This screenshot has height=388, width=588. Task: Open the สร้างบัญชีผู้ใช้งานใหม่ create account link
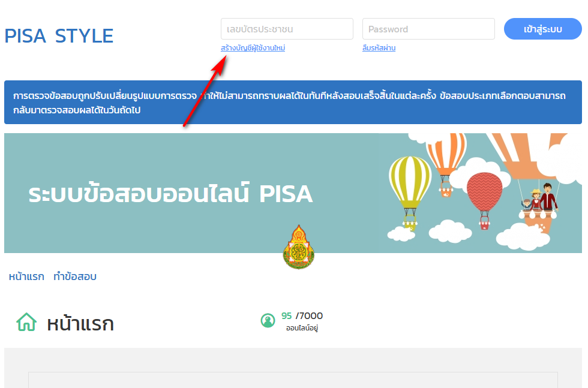253,48
